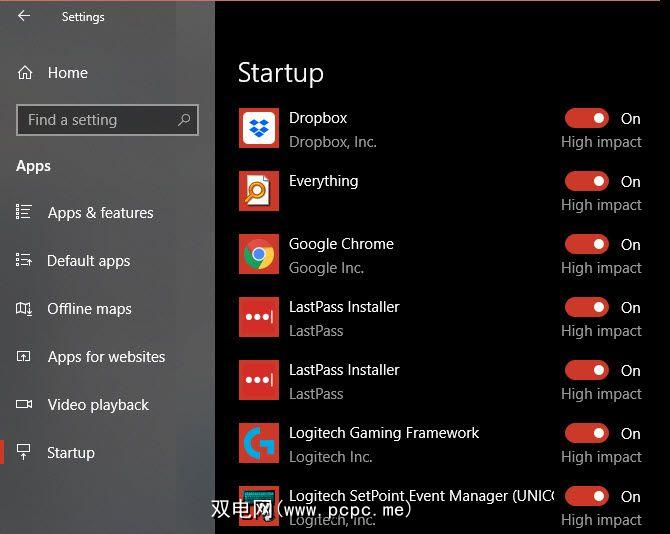
Task: Click the Apps section heading
Action: tap(33, 166)
